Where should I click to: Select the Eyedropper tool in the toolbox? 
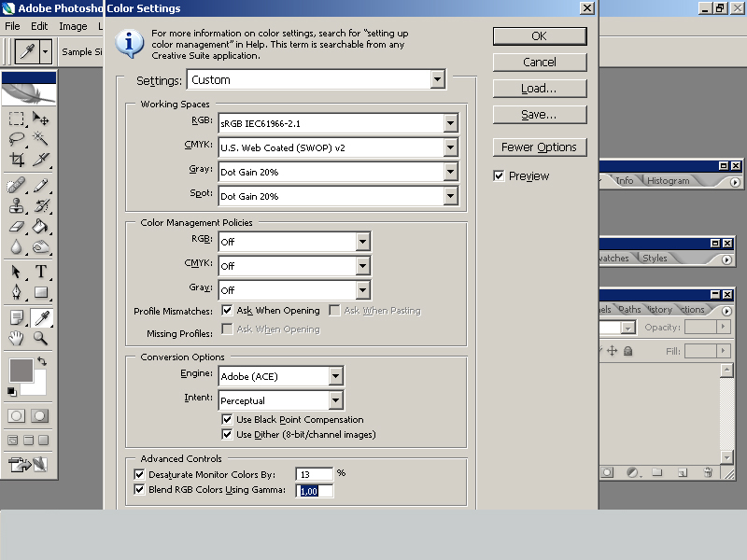click(41, 317)
